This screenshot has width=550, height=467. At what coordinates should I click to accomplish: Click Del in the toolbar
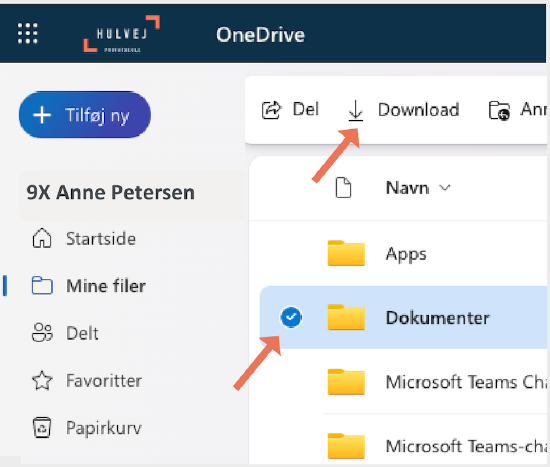coord(306,109)
